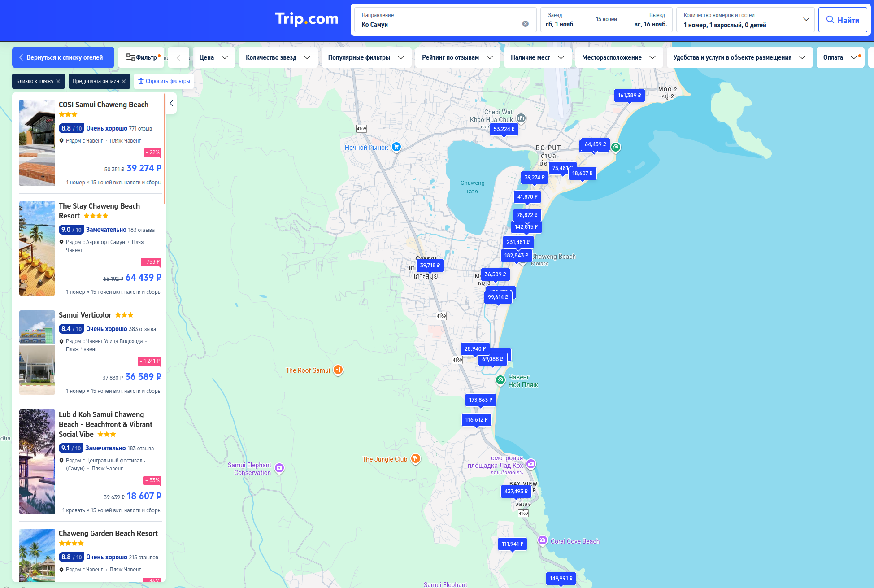The height and width of the screenshot is (588, 874).
Task: Expand the Цена dropdown filter
Action: click(x=214, y=57)
